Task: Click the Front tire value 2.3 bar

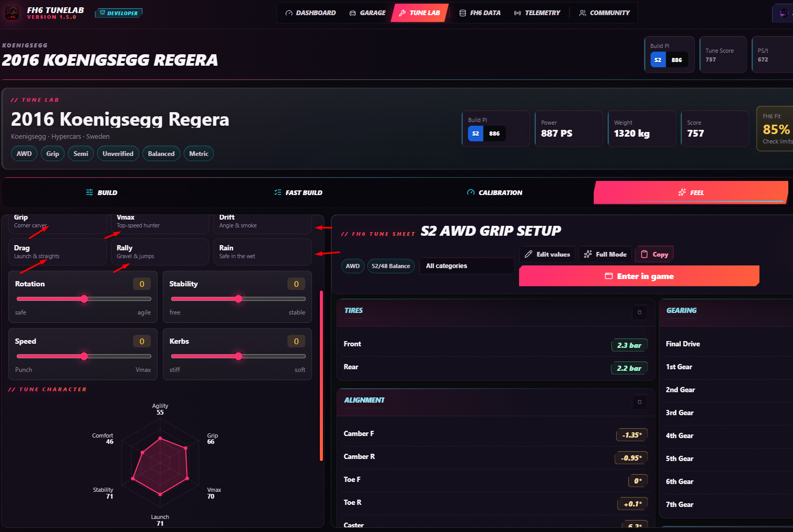Action: (629, 345)
